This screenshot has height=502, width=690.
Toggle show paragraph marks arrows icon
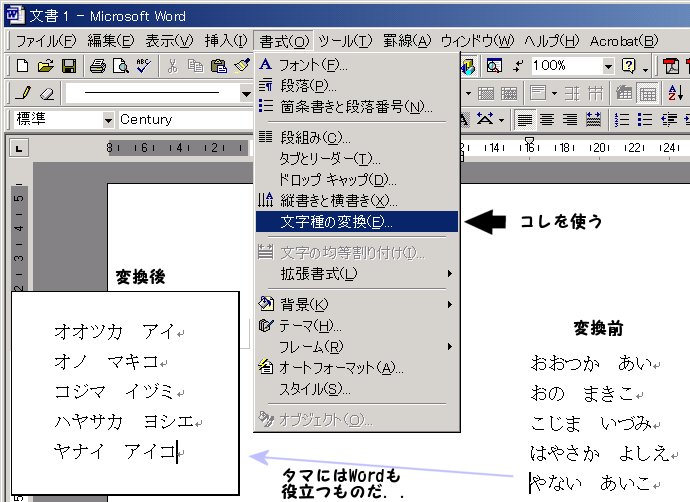518,66
